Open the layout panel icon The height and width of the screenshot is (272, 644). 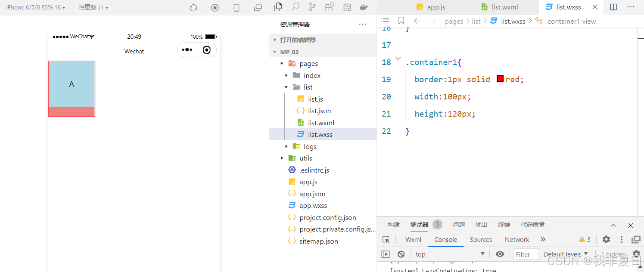tap(347, 7)
